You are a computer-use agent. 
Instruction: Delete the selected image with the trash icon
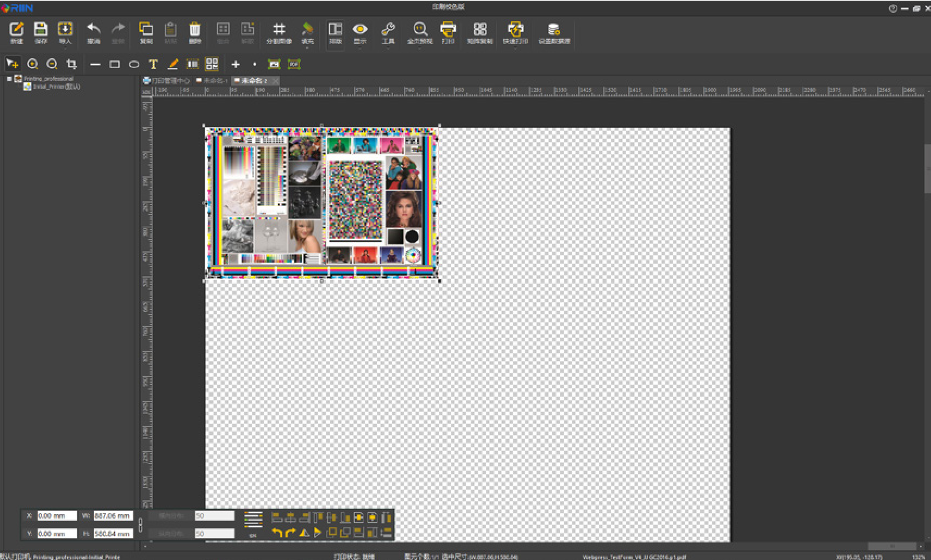pos(195,29)
